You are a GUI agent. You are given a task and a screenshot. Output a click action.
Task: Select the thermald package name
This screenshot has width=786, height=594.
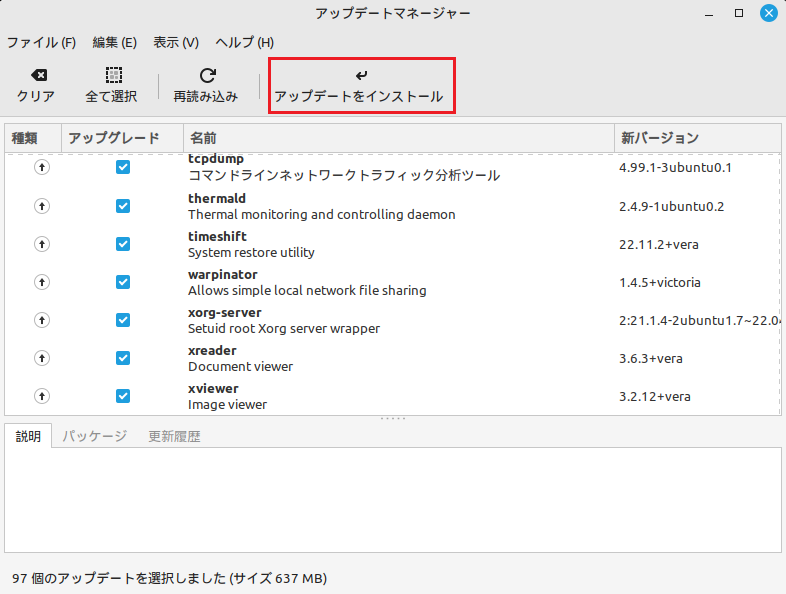coord(217,199)
